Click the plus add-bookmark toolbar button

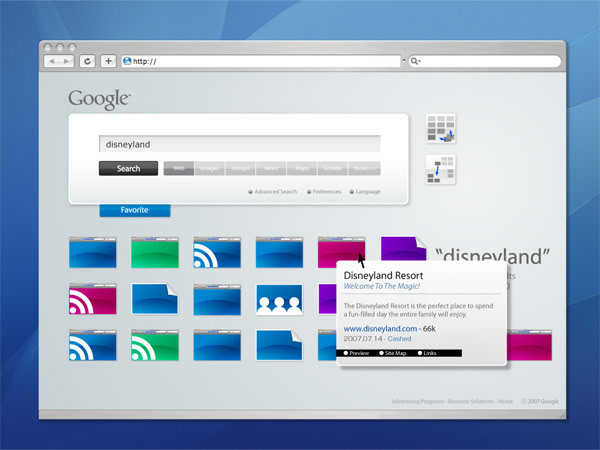pos(108,61)
